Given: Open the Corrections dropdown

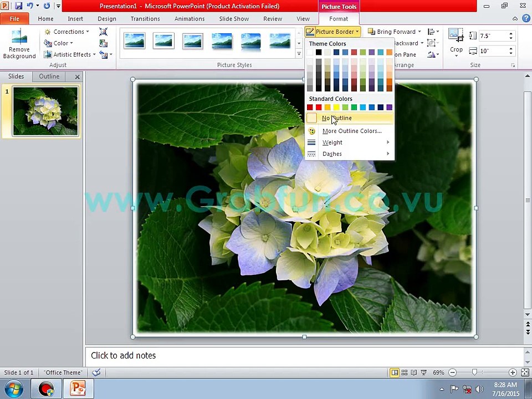Looking at the screenshot, I should (66, 32).
